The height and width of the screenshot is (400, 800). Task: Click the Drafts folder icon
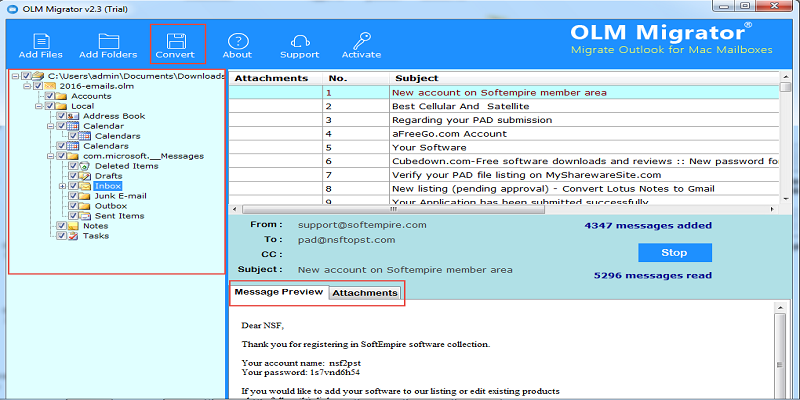tap(86, 176)
